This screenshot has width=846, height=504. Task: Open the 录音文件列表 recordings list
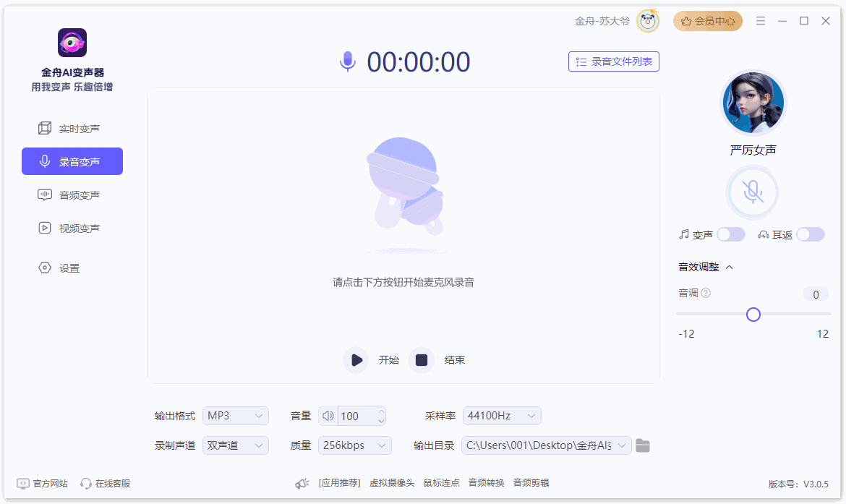pos(613,62)
